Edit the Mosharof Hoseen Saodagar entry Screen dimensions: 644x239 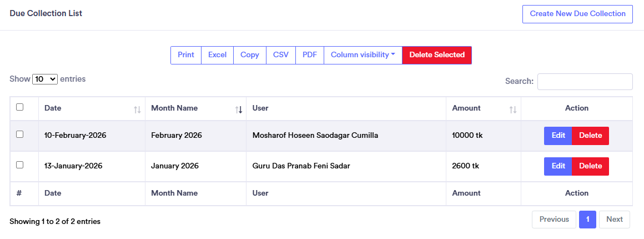pos(558,136)
